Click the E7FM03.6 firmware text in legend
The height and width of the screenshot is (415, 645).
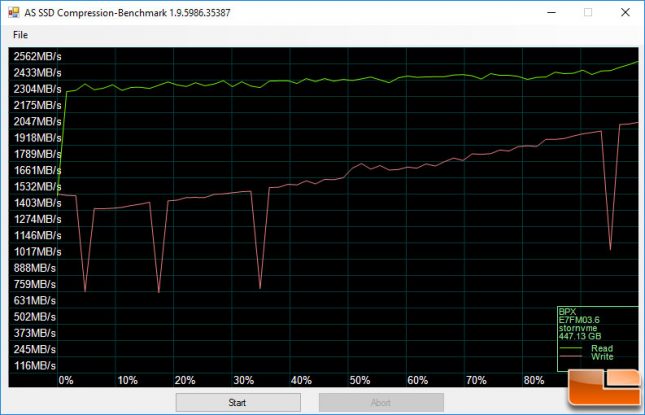[579, 320]
